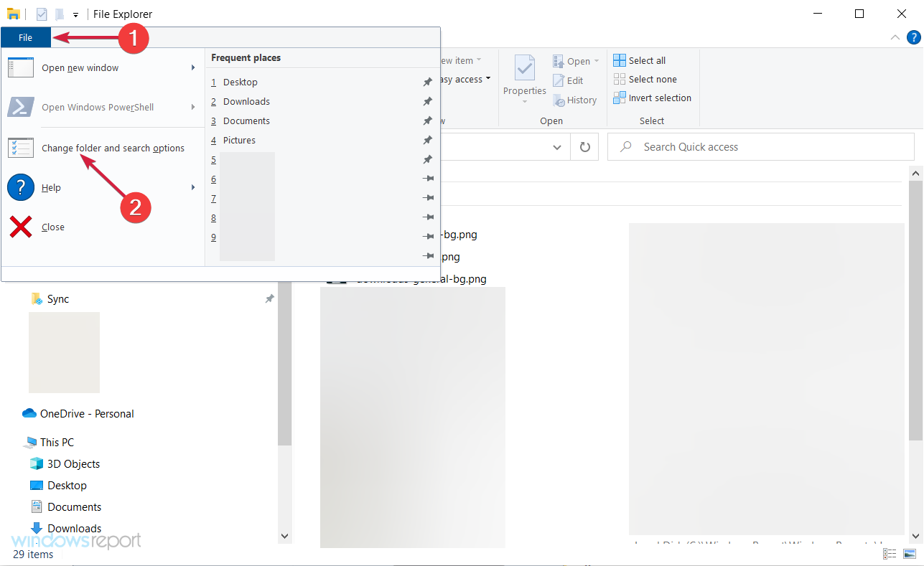
Task: Unpin Pictures in Frequent places
Action: click(428, 141)
